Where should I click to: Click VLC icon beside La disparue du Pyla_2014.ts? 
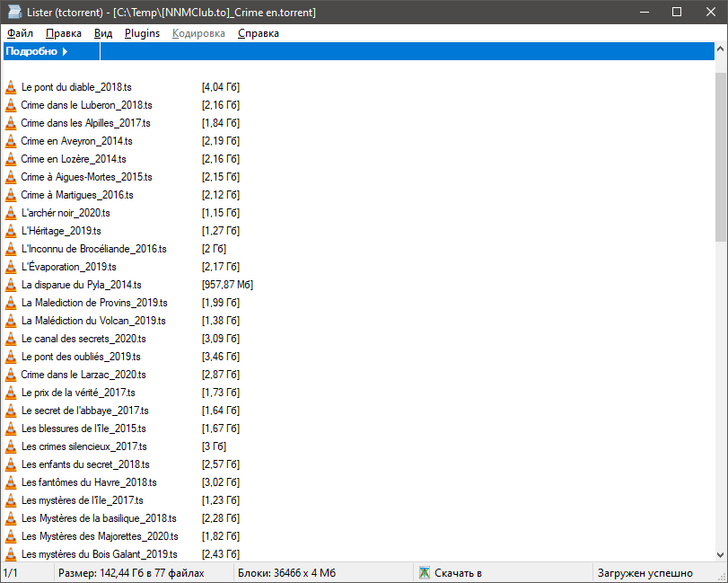[x=11, y=285]
